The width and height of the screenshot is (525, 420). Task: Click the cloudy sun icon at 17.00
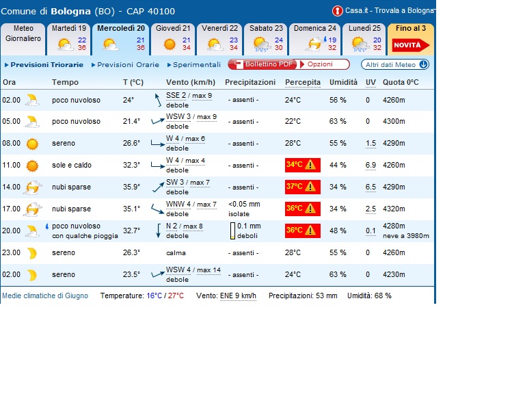32,209
